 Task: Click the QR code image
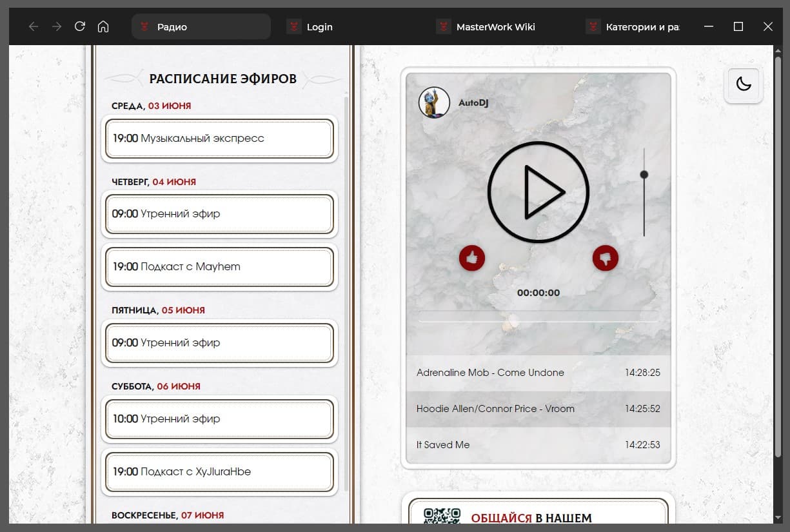(x=442, y=515)
